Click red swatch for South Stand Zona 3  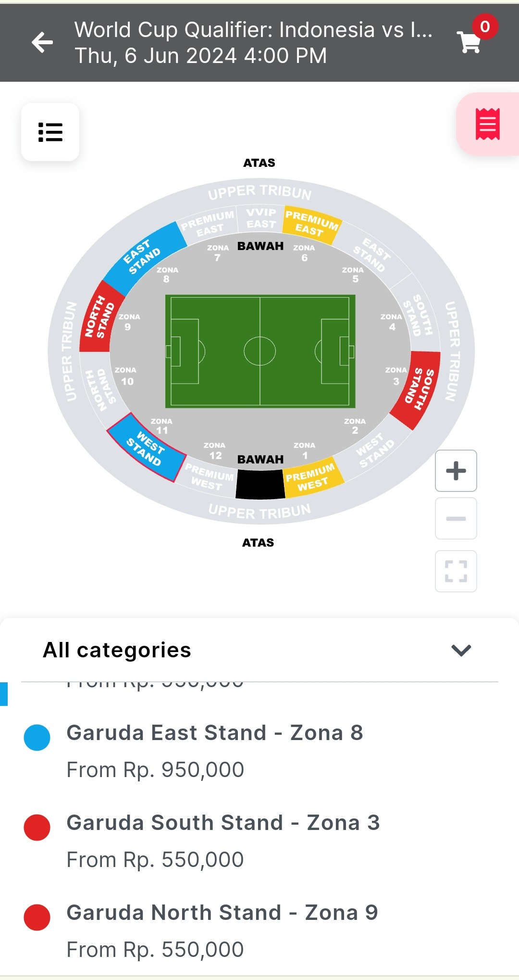(x=37, y=828)
